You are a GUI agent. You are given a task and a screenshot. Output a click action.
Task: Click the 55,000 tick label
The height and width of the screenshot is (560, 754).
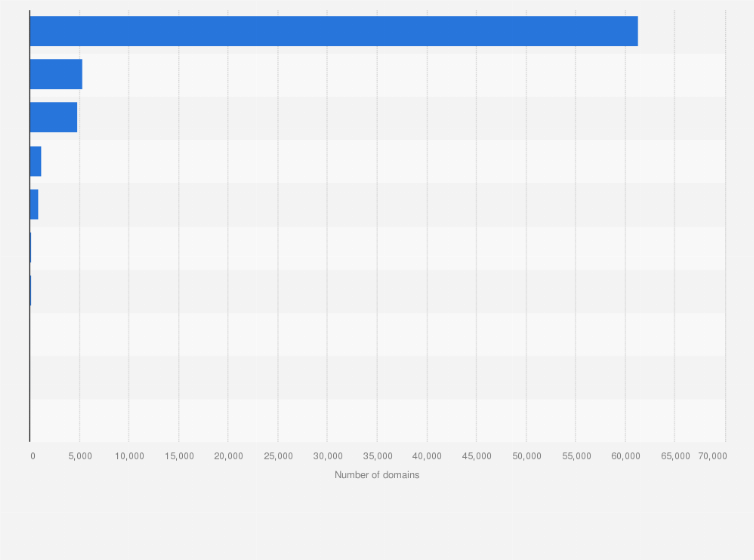pos(576,456)
